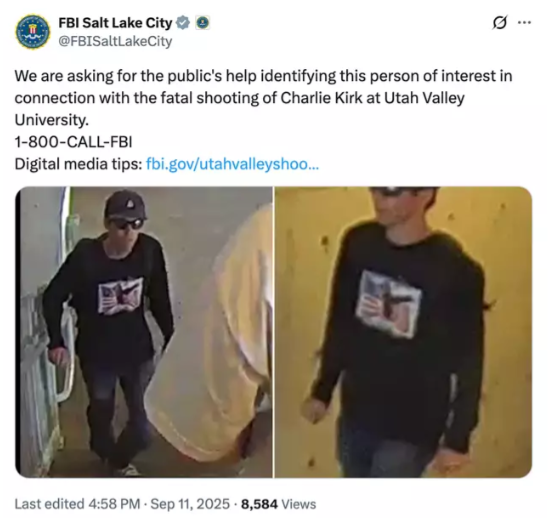552x518 pixels.
Task: Click the "Digital media tips:" label text
Action: click(78, 164)
